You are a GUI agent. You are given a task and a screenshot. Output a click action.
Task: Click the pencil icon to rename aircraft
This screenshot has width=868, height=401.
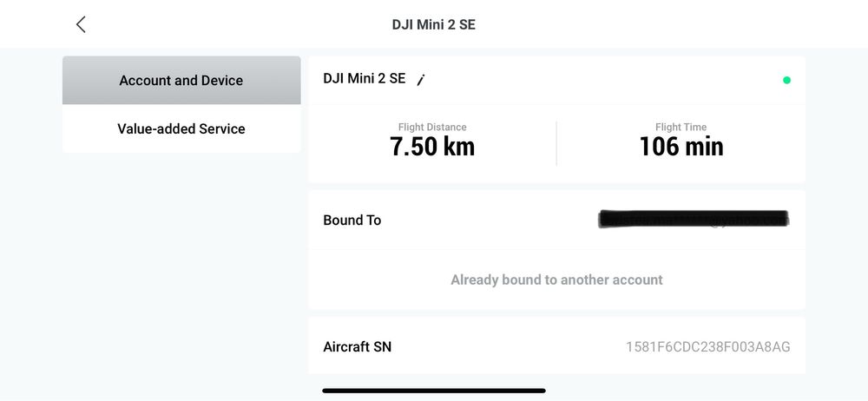(421, 80)
